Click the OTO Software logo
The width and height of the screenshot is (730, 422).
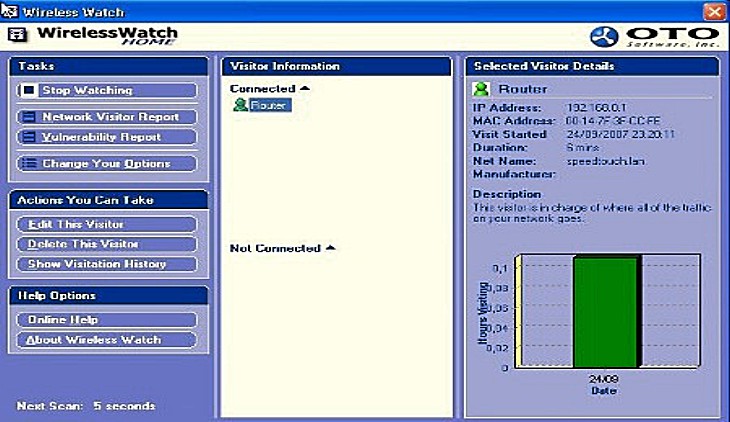[x=655, y=37]
